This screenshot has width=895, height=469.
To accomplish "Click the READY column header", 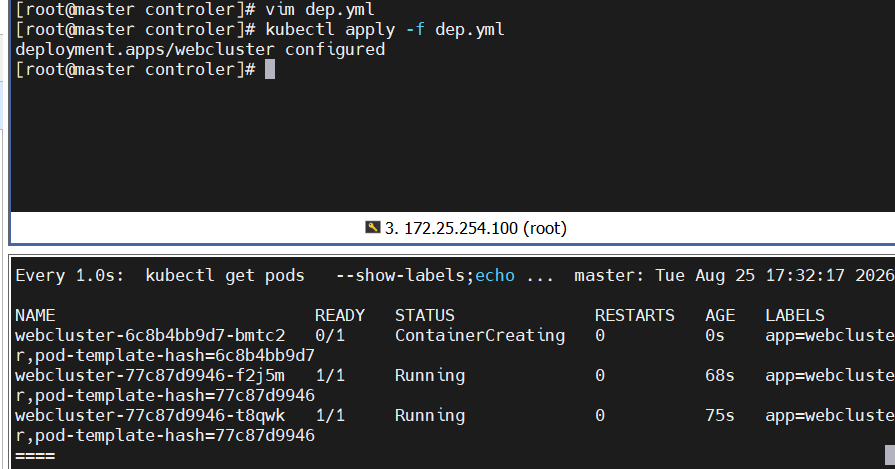I will point(340,316).
